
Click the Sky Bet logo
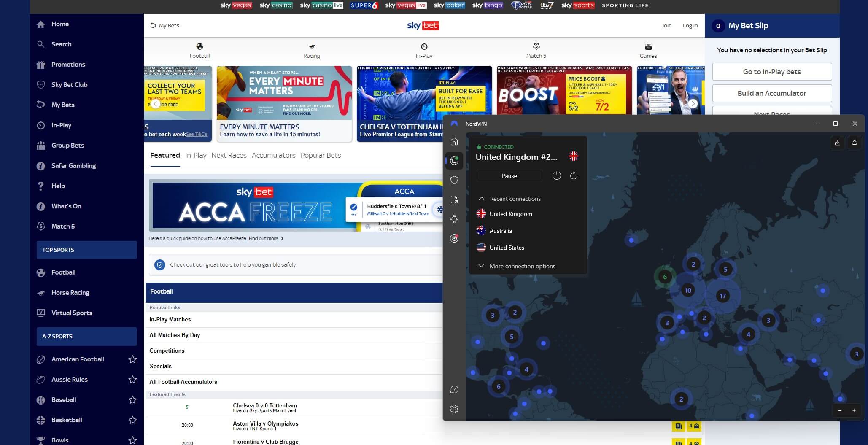(x=423, y=25)
